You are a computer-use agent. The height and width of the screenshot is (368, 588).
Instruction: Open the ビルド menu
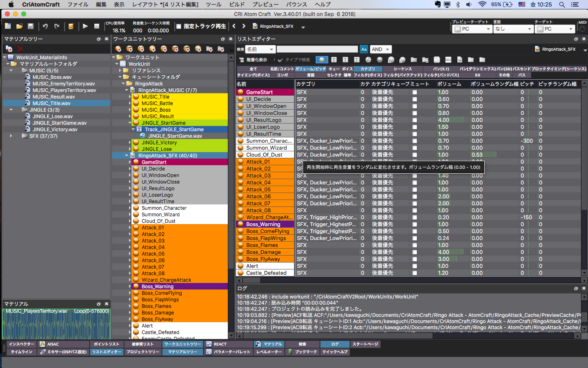pyautogui.click(x=237, y=4)
